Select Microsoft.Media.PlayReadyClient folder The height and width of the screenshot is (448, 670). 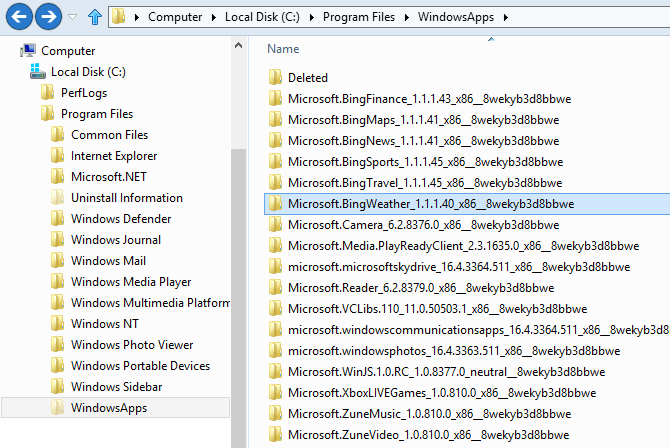pyautogui.click(x=463, y=245)
